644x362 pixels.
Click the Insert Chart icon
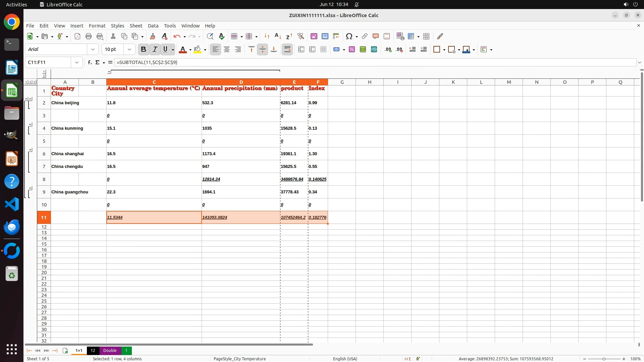coord(325,36)
